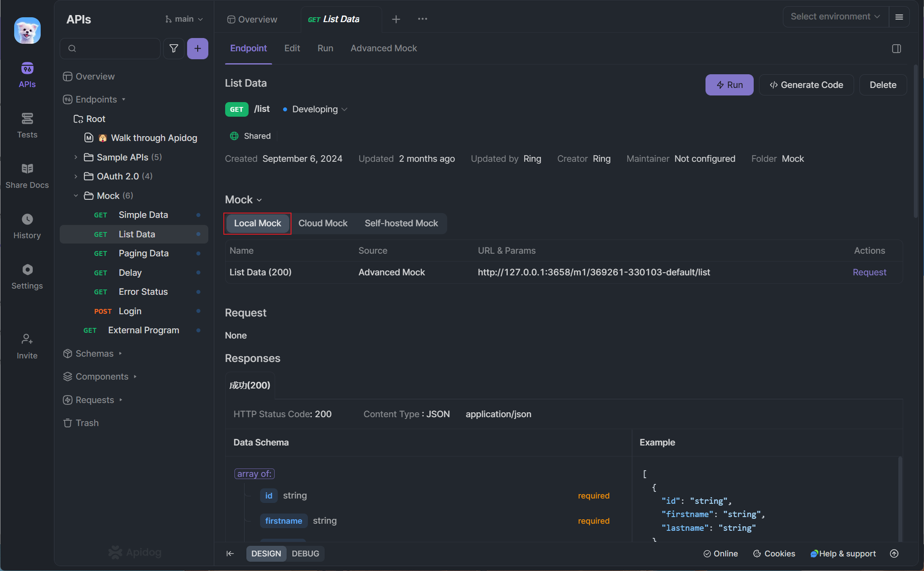Click the hamburger menu icon
The width and height of the screenshot is (924, 571).
[899, 17]
